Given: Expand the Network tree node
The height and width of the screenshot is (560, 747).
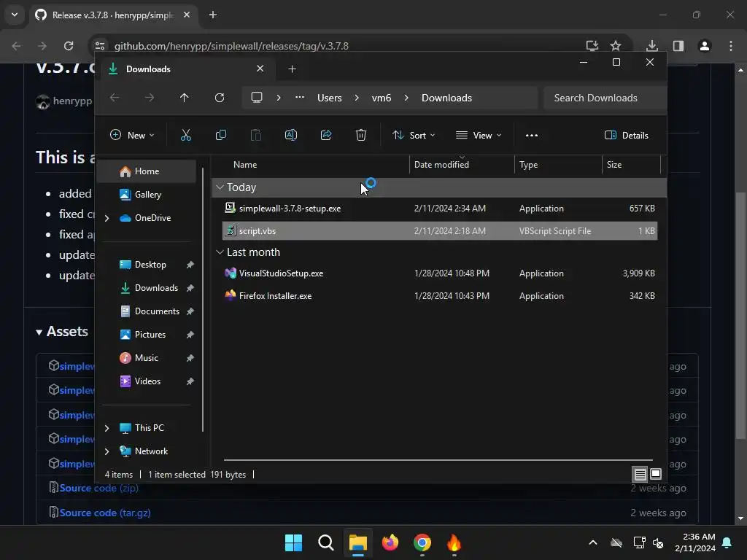Looking at the screenshot, I should 107,451.
